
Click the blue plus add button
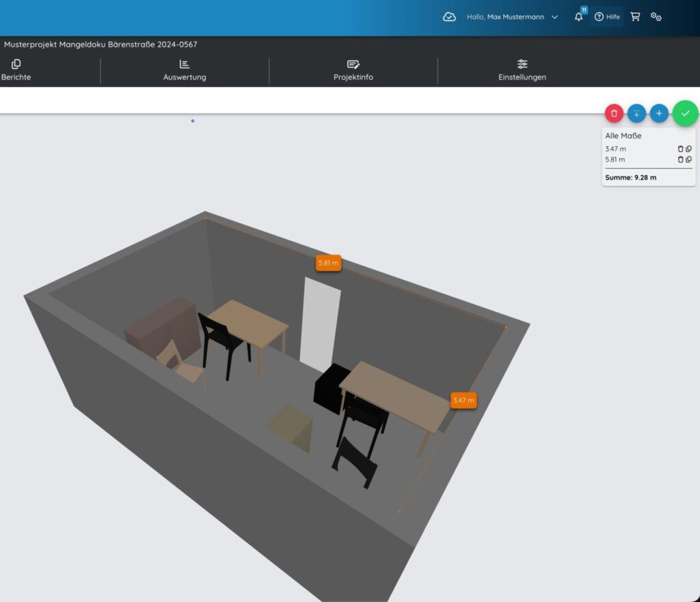(x=659, y=114)
